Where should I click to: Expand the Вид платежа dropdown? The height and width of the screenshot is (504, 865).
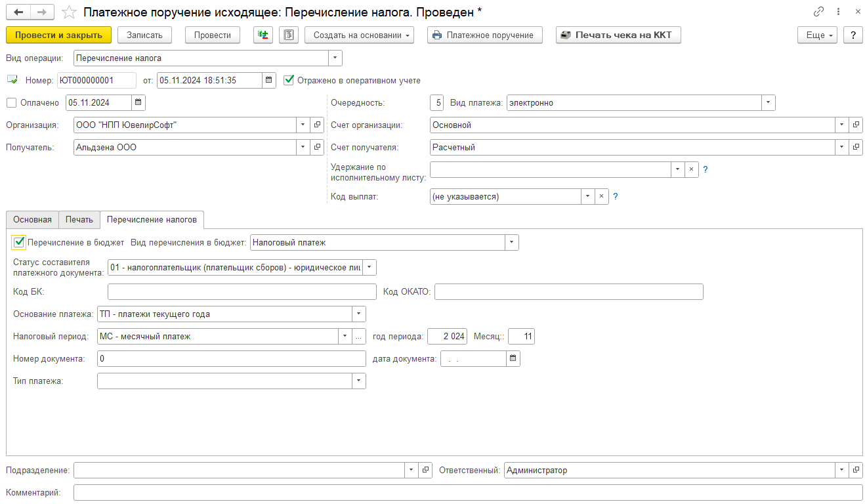pyautogui.click(x=769, y=102)
